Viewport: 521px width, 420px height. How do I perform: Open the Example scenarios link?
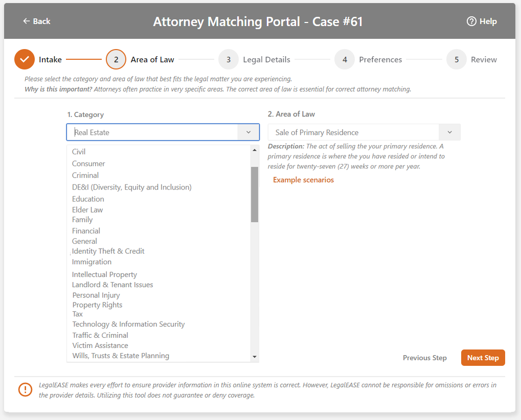(x=303, y=180)
